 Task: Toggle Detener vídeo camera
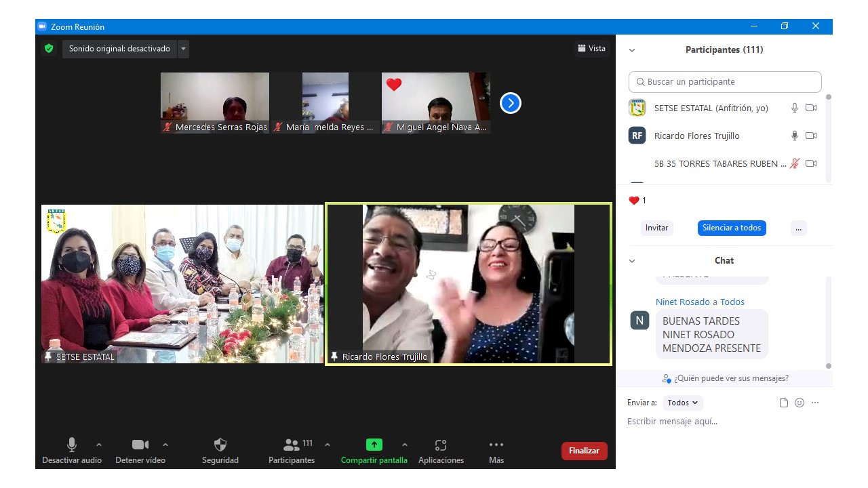pos(140,445)
